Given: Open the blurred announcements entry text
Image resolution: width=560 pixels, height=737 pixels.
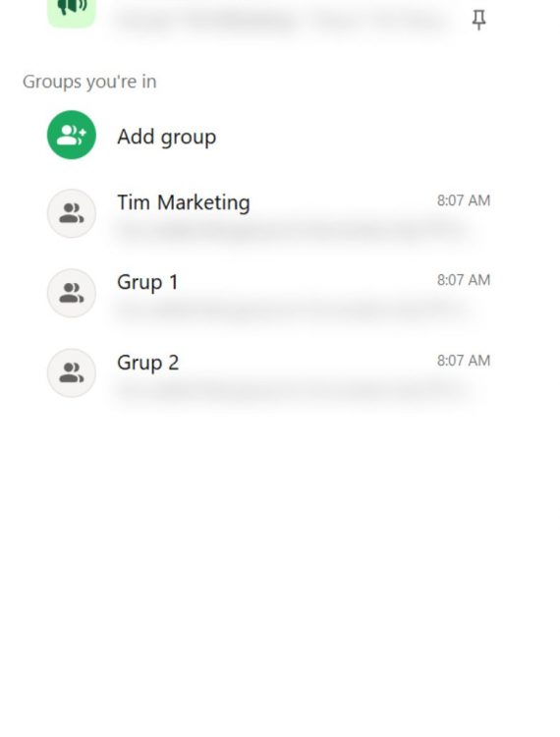Looking at the screenshot, I should click(x=282, y=22).
